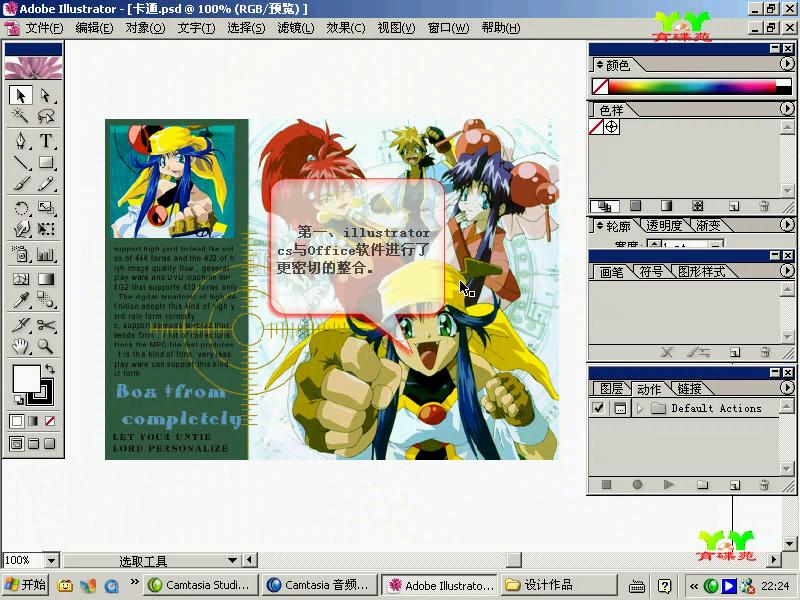Image resolution: width=800 pixels, height=600 pixels.
Task: Open the 颜色 panel options menu
Action: 787,64
